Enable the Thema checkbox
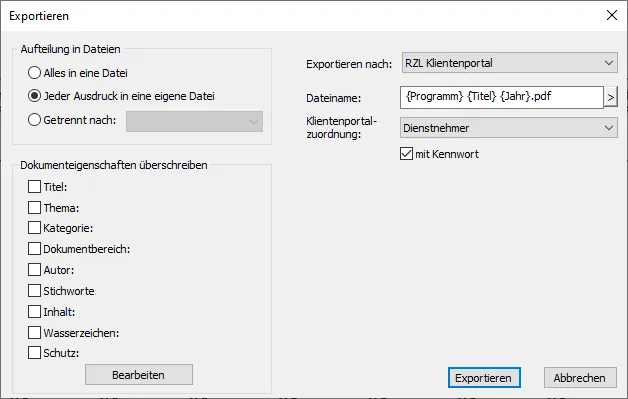This screenshot has width=628, height=399. [34, 208]
